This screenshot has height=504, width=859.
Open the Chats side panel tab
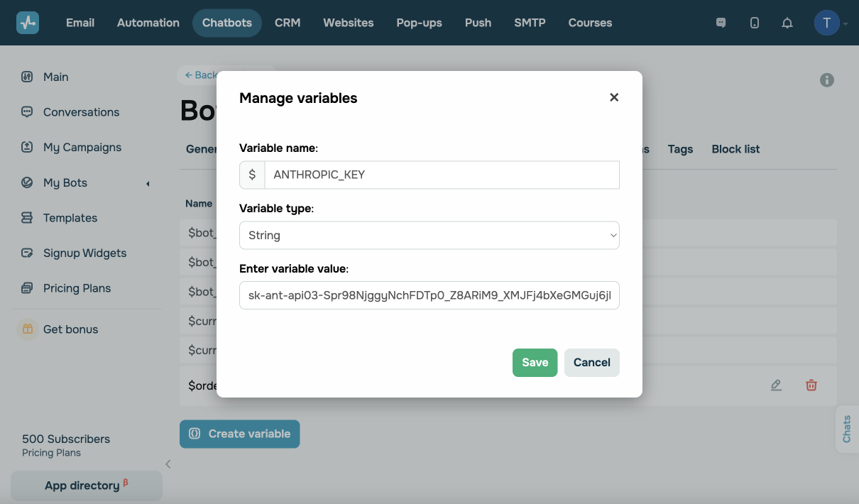pyautogui.click(x=847, y=429)
